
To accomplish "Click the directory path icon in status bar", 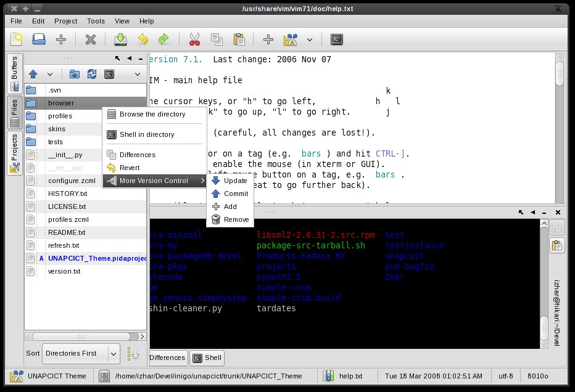I will (x=104, y=376).
